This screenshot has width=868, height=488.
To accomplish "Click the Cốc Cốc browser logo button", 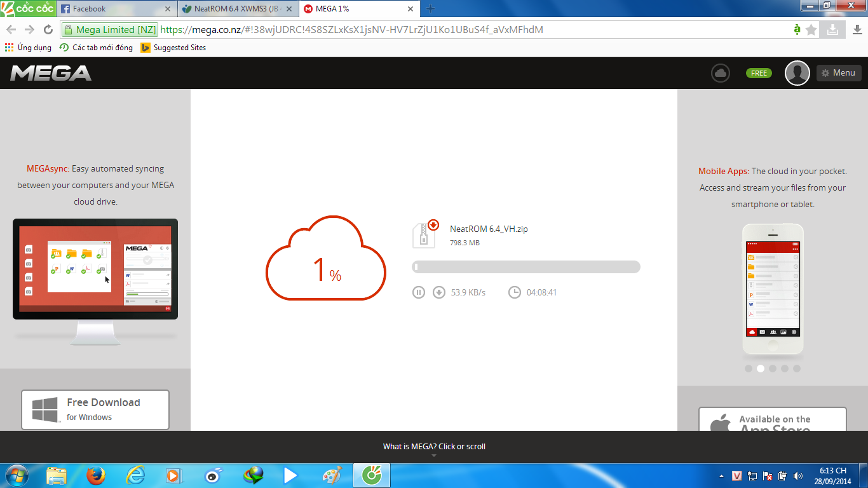I will pos(28,8).
